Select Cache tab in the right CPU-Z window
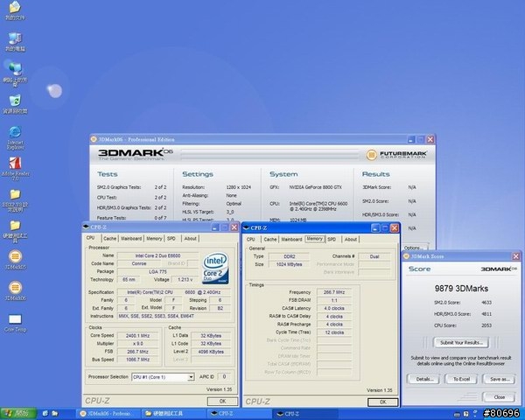This screenshot has height=420, width=525. tap(270, 239)
